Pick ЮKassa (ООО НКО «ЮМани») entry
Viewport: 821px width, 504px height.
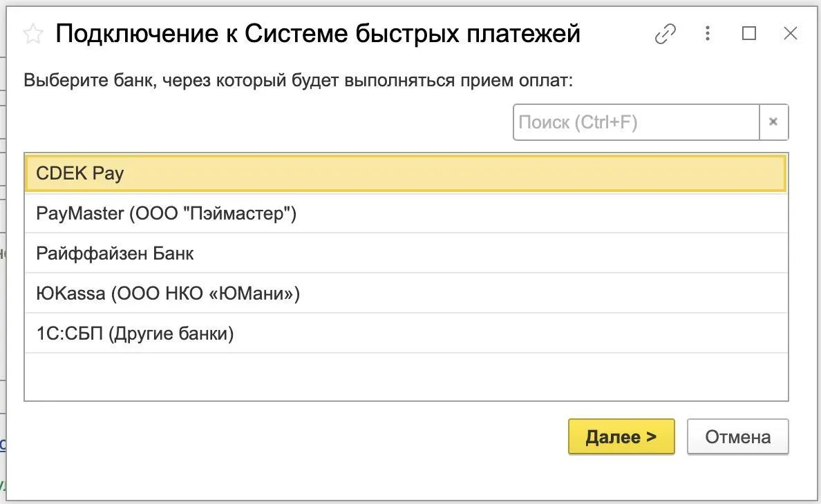(406, 293)
